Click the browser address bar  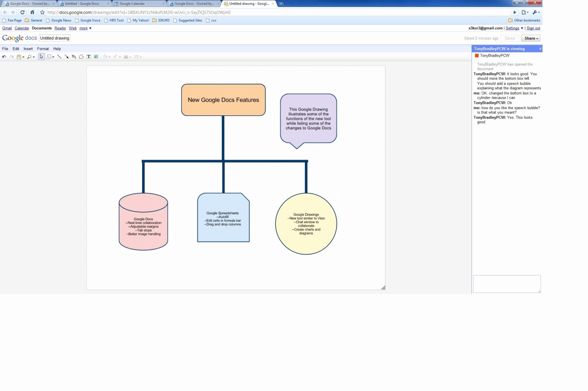click(x=278, y=12)
